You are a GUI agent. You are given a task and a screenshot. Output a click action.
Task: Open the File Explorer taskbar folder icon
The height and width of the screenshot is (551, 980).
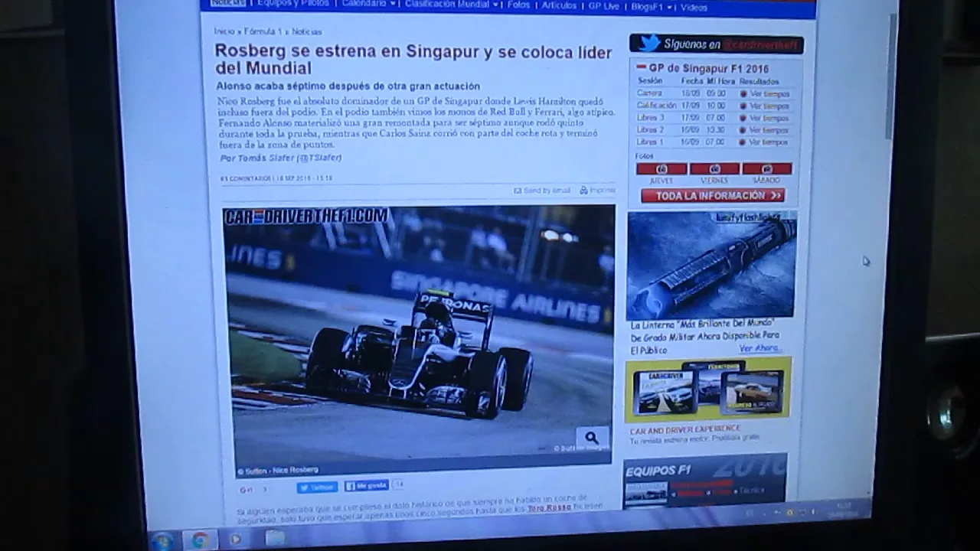(274, 538)
